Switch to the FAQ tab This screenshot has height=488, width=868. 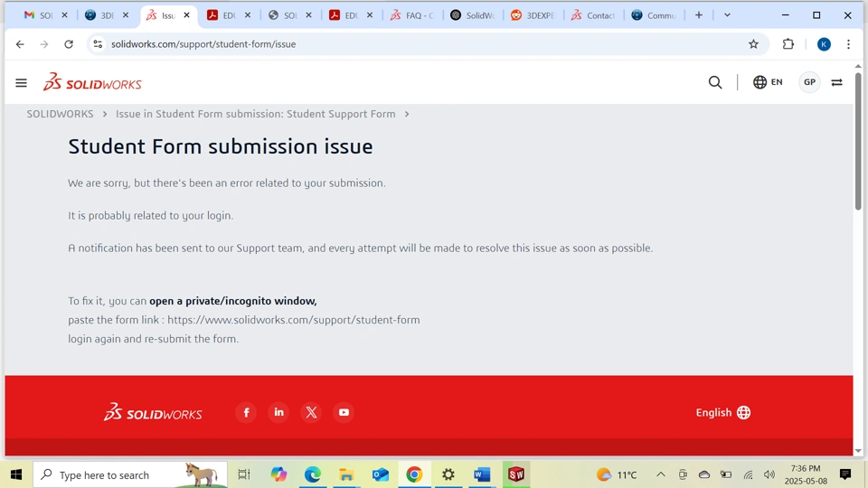point(412,15)
